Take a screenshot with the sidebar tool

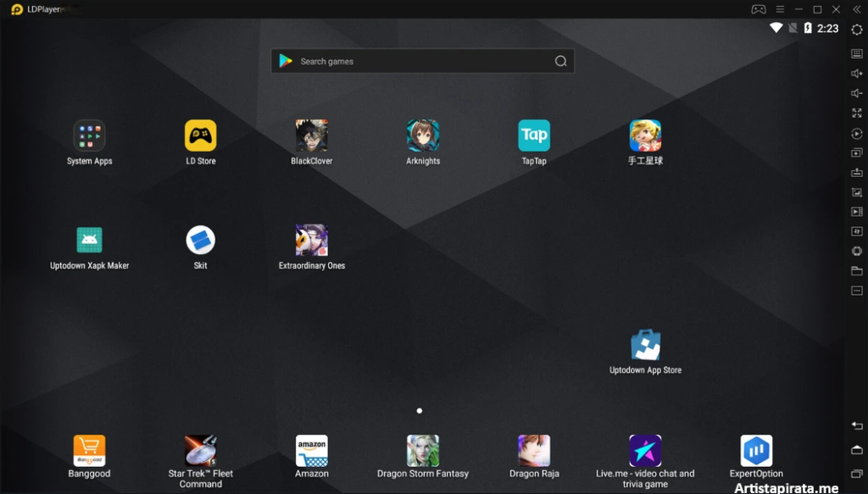click(x=856, y=191)
